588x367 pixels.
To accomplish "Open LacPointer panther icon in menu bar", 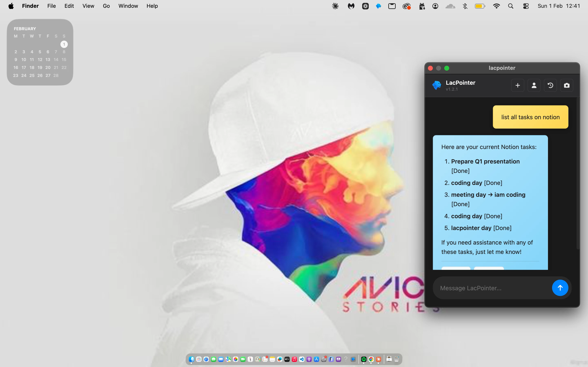I will [378, 6].
